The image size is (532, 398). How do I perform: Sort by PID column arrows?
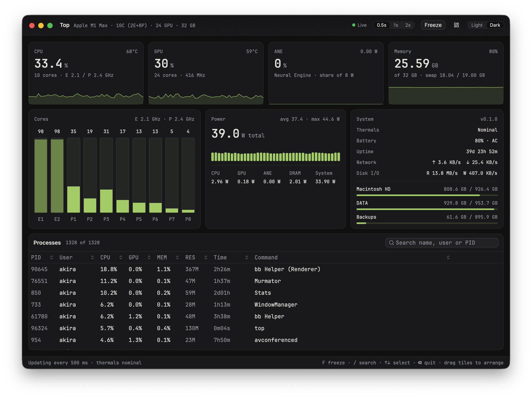[51, 257]
